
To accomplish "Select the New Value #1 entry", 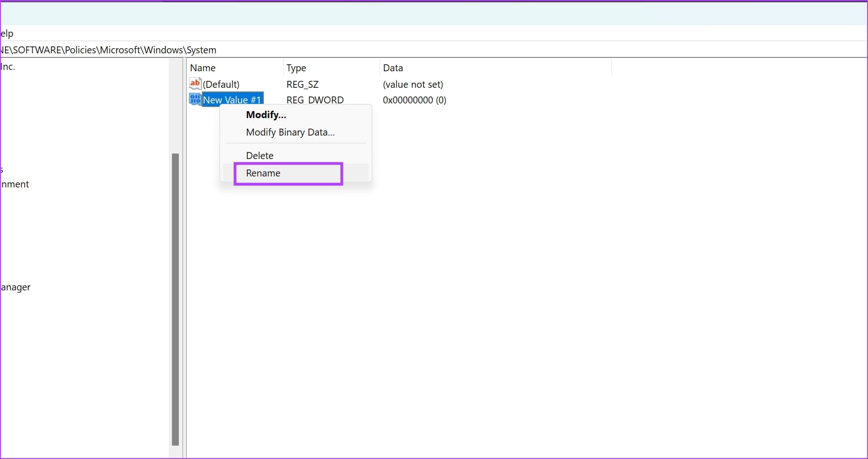I will click(232, 100).
